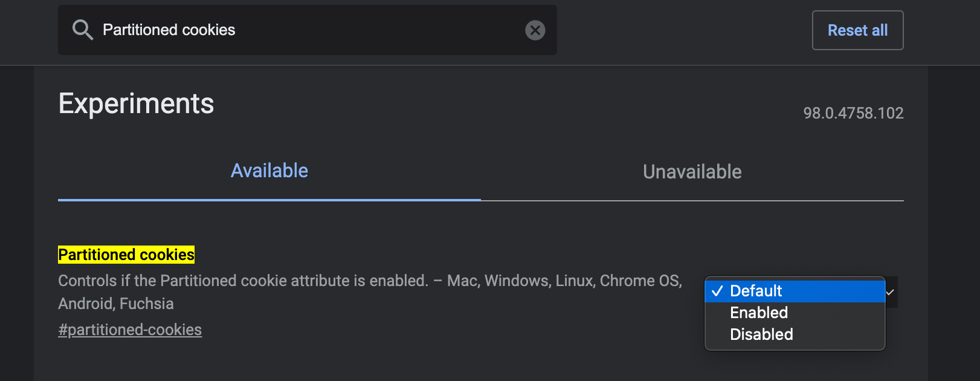Choose Enabled for Partitioned cookies
Screen dimensions: 980x381
[x=759, y=313]
